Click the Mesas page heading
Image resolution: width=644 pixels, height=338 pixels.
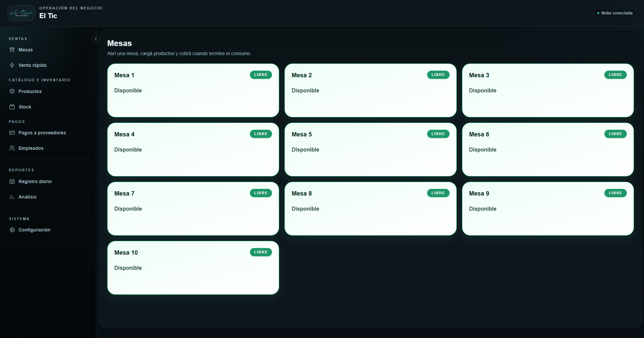pyautogui.click(x=119, y=43)
